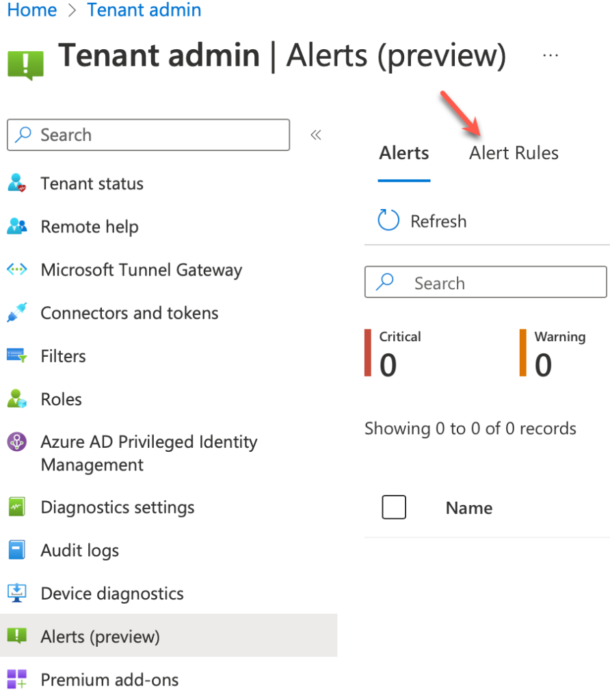Click the Critical count tile
Image resolution: width=610 pixels, height=700 pixels.
coord(393,353)
